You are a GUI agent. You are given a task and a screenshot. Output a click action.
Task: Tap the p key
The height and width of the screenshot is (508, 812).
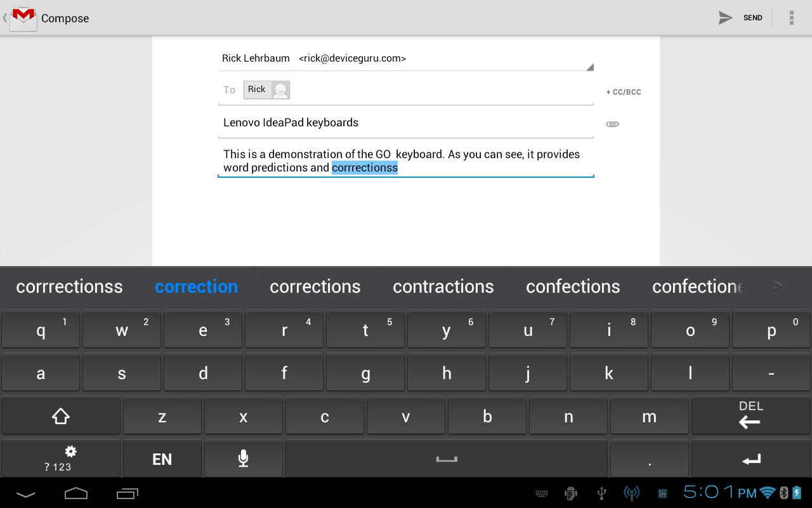click(x=771, y=329)
